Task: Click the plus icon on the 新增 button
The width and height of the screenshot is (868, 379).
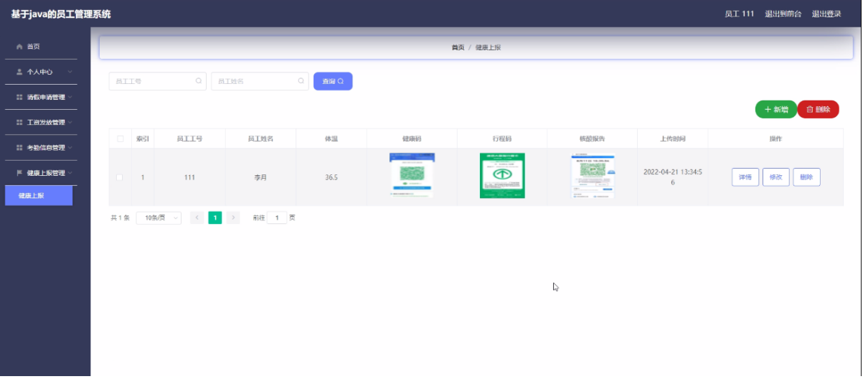Action: pyautogui.click(x=768, y=110)
